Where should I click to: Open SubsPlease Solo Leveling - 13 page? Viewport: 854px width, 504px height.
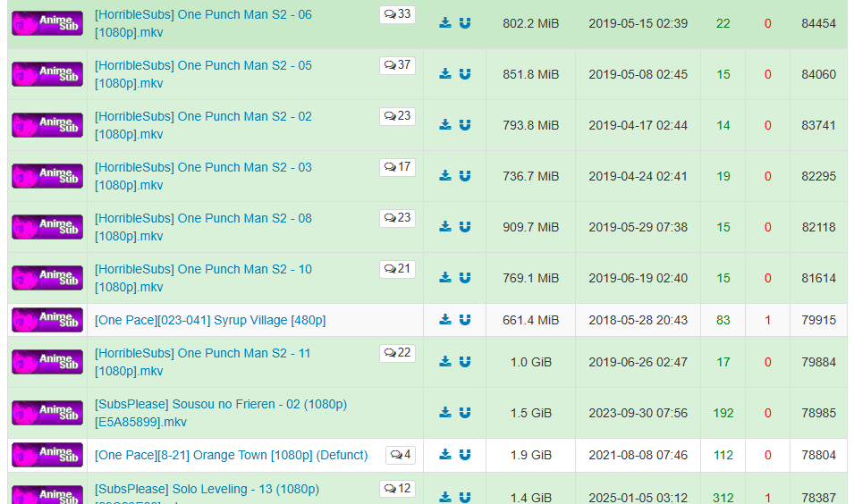(x=207, y=492)
